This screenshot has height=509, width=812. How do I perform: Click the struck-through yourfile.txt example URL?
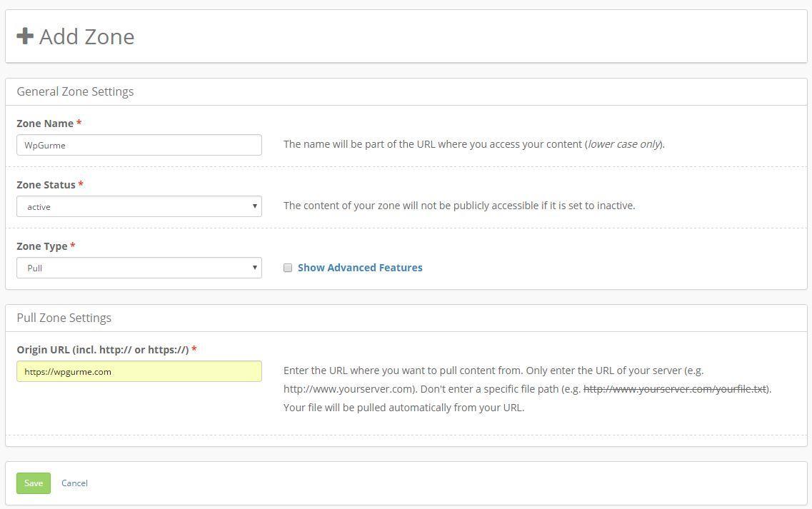674,389
